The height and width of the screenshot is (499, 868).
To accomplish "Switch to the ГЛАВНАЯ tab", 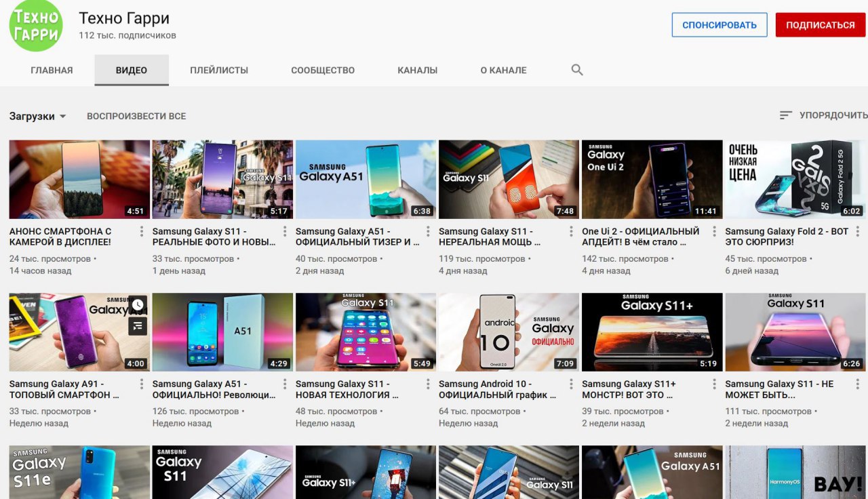I will (52, 70).
